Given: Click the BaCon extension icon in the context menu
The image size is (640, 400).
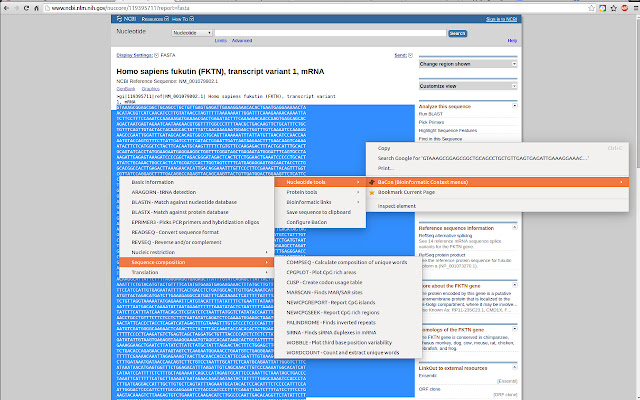Looking at the screenshot, I should tap(371, 182).
